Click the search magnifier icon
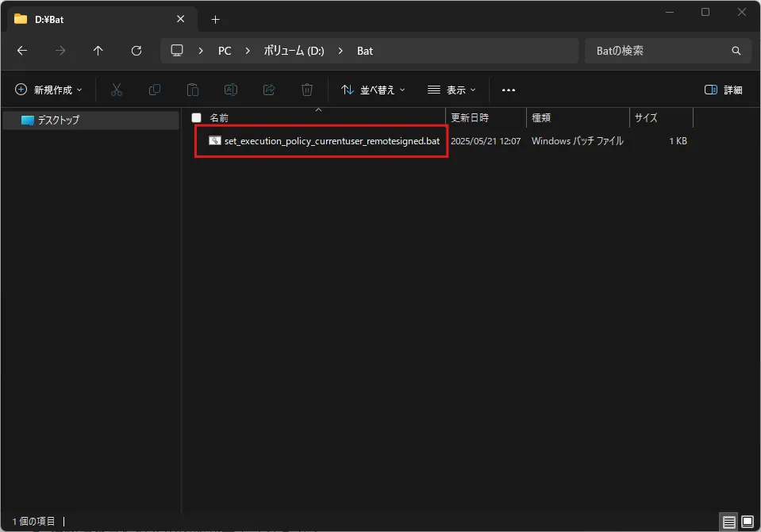Image resolution: width=761 pixels, height=532 pixels. point(736,51)
